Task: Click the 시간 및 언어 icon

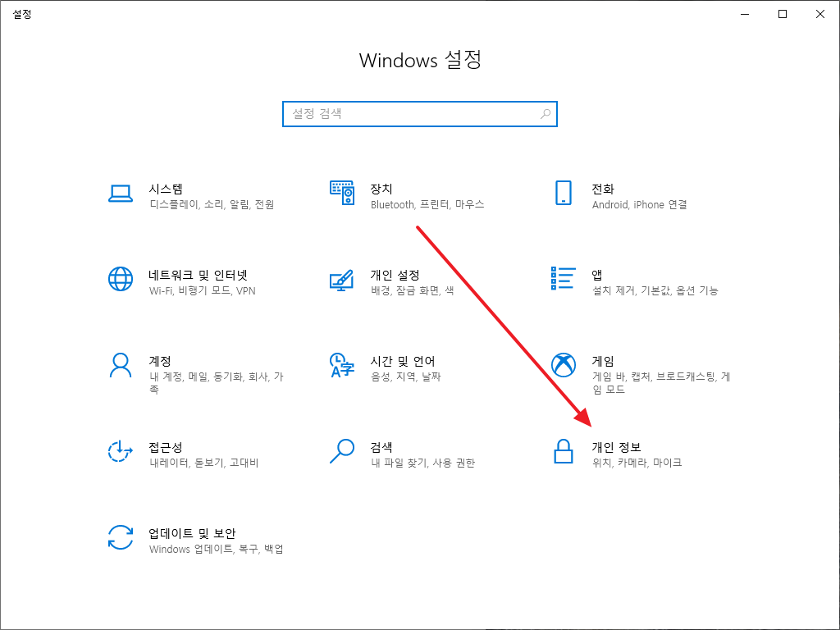Action: [x=342, y=365]
